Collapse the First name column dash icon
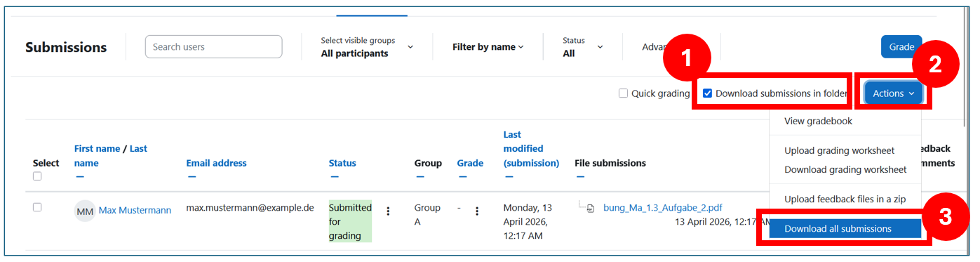 79,176
